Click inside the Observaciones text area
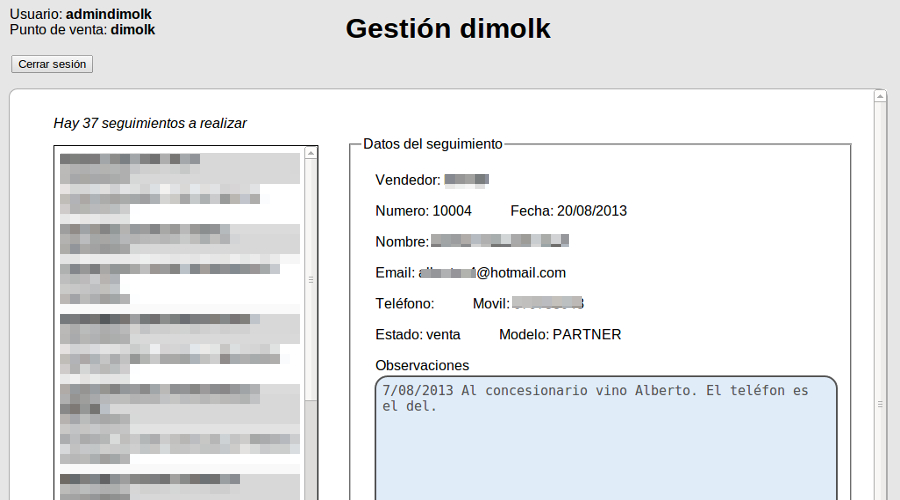The width and height of the screenshot is (900, 500). tap(605, 450)
